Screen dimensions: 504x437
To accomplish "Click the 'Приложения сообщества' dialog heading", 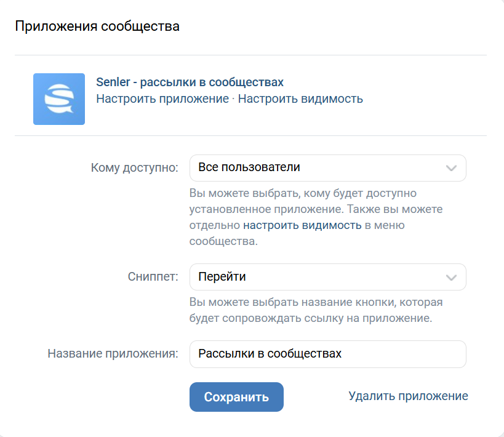I will 97,26.
